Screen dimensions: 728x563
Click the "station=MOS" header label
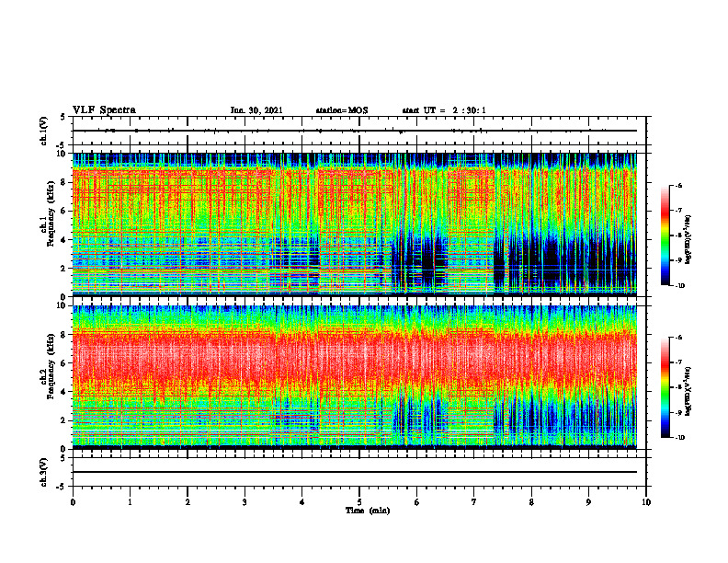tap(342, 110)
